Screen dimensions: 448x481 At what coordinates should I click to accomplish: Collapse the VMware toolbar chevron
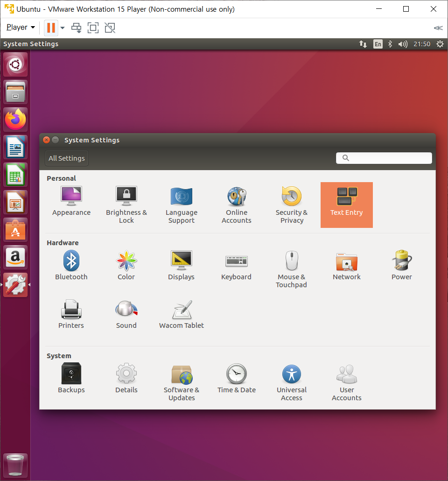click(x=438, y=28)
